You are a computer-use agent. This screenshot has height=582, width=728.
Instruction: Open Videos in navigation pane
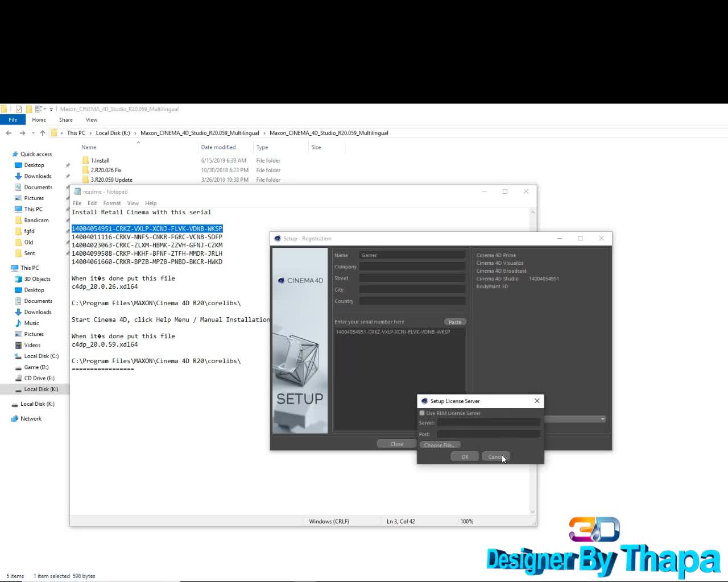(32, 345)
